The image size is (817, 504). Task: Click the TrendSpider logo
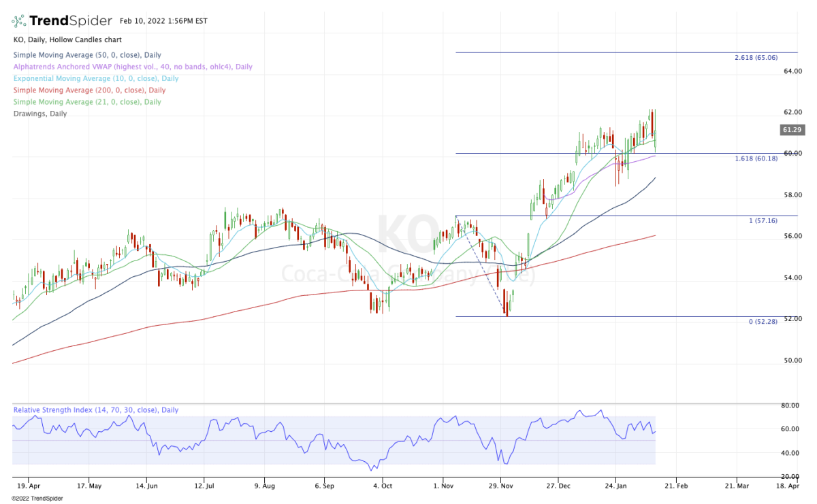click(62, 20)
